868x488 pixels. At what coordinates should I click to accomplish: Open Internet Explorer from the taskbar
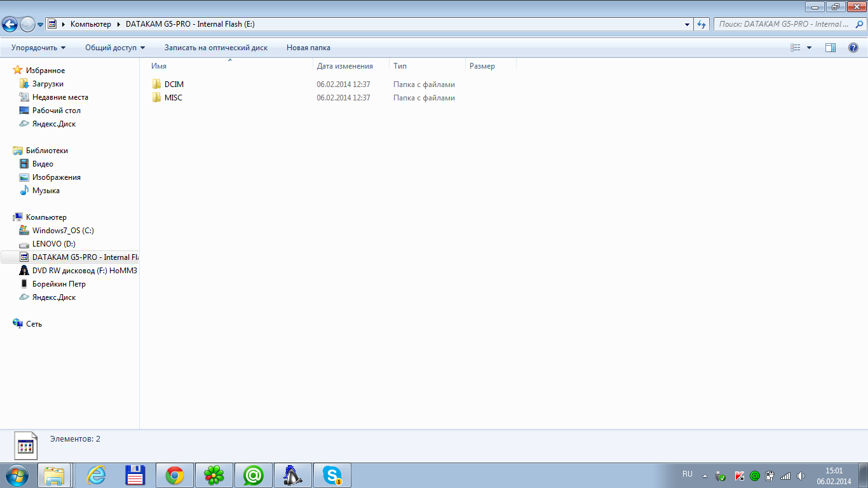[97, 475]
